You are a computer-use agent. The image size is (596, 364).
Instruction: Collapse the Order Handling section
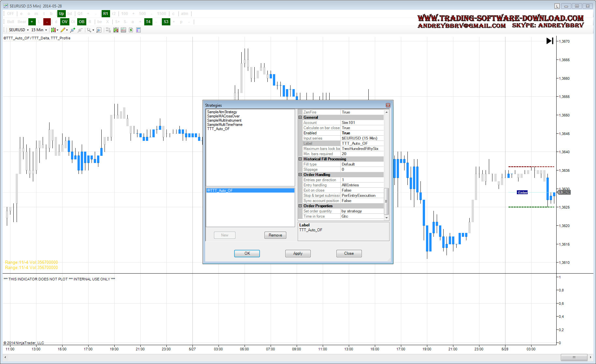point(300,175)
